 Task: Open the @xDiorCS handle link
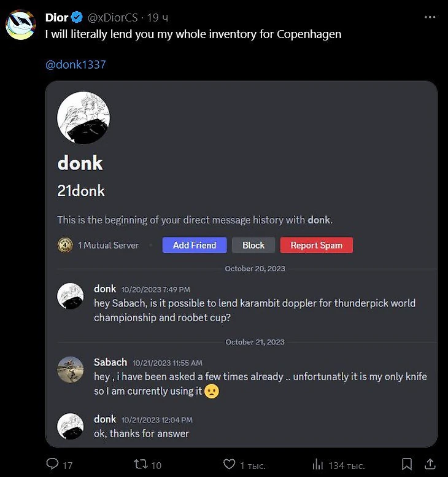(112, 18)
